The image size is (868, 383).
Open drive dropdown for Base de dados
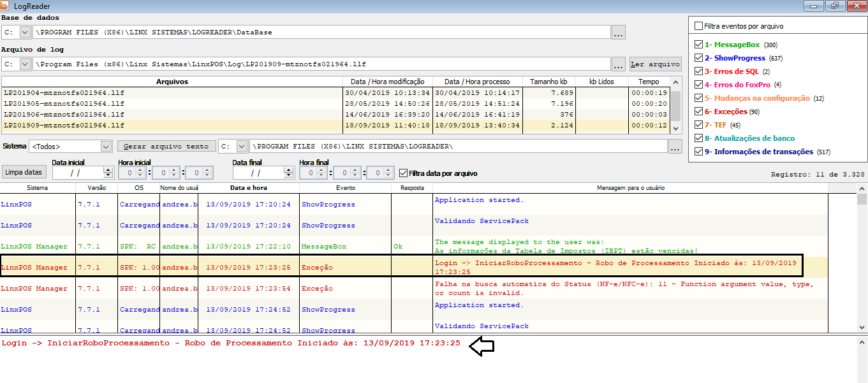26,32
